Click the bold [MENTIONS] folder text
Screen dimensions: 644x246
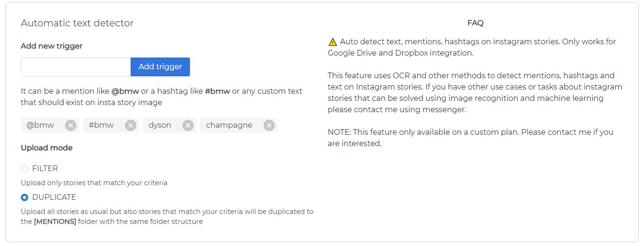pyautogui.click(x=55, y=221)
